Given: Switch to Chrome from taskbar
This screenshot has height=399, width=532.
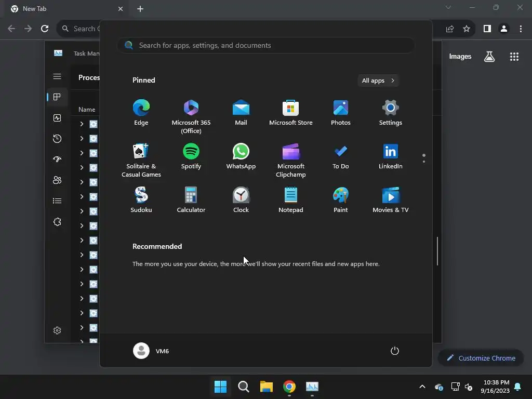Looking at the screenshot, I should (x=289, y=387).
